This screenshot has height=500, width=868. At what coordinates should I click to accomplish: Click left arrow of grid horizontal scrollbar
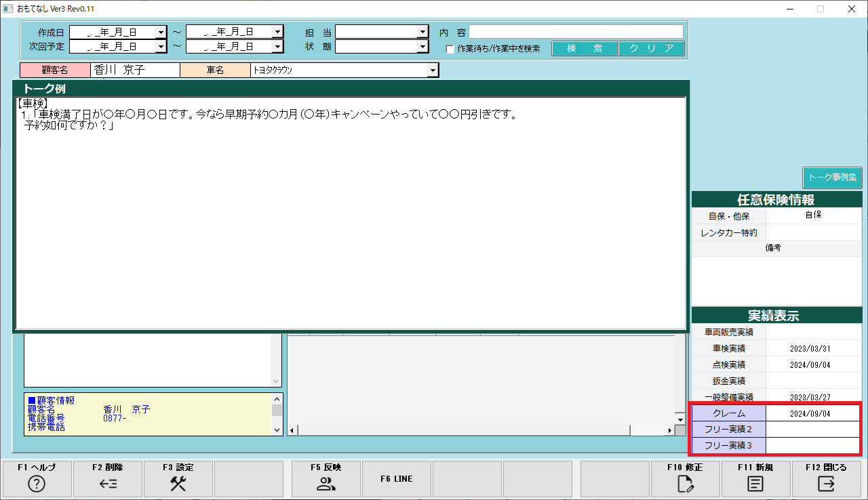[293, 430]
